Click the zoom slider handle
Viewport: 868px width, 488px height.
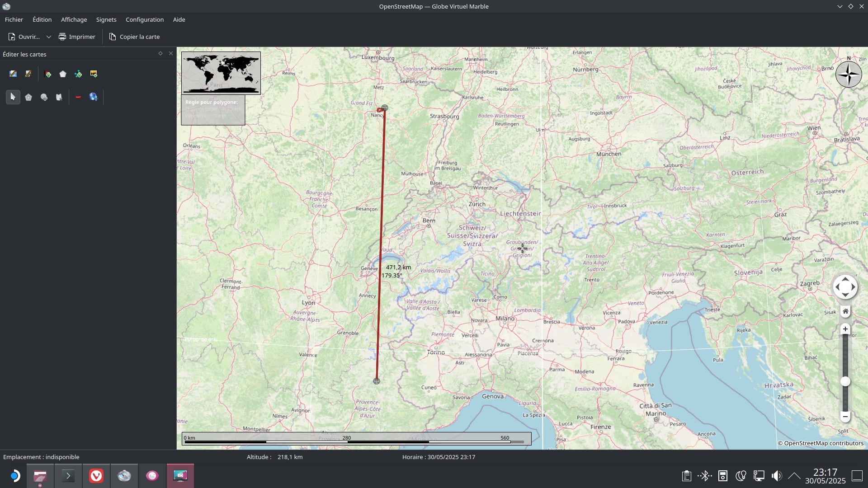pyautogui.click(x=845, y=381)
